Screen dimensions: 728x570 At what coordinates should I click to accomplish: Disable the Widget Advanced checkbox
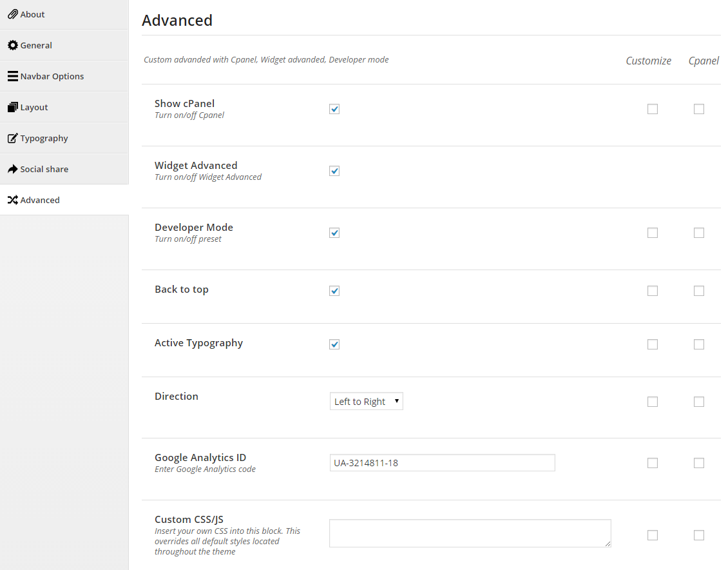point(334,171)
